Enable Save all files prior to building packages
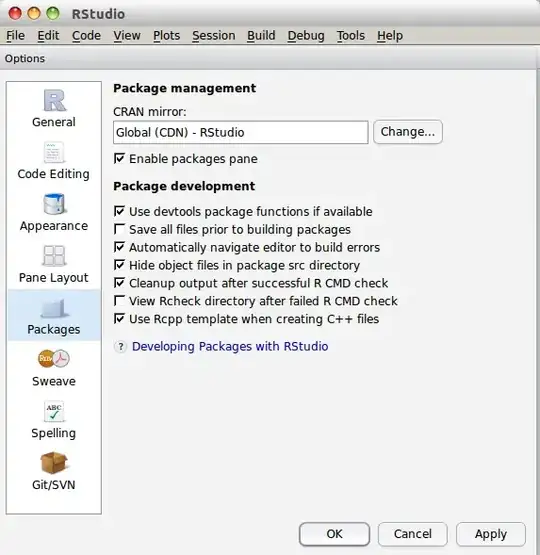Image resolution: width=540 pixels, height=555 pixels. 119,229
